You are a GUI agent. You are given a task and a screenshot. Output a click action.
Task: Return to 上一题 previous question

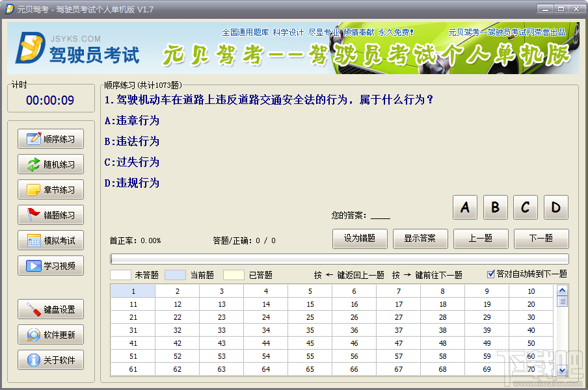(x=481, y=239)
